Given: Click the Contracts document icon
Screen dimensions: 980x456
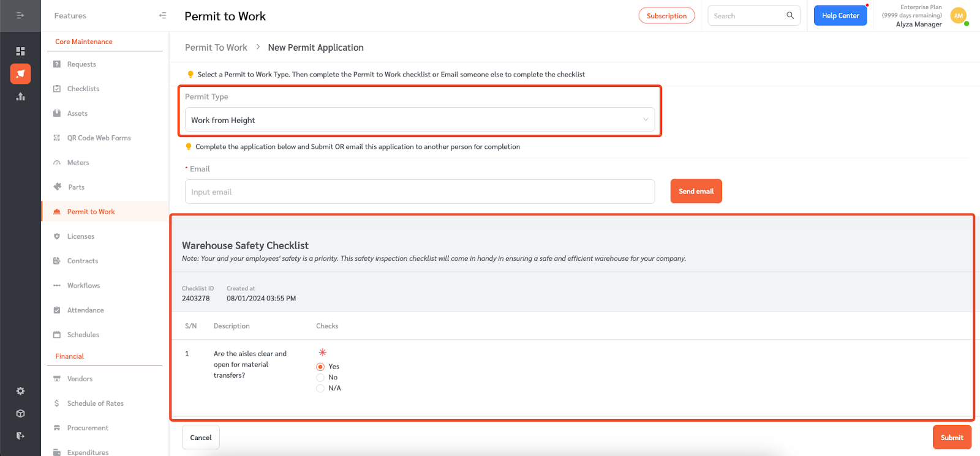Looking at the screenshot, I should coord(57,260).
